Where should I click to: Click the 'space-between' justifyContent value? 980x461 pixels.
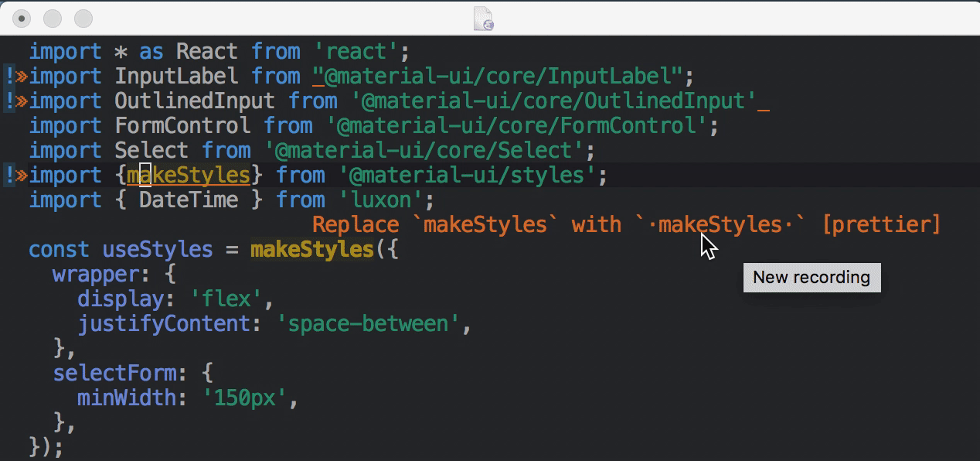367,324
